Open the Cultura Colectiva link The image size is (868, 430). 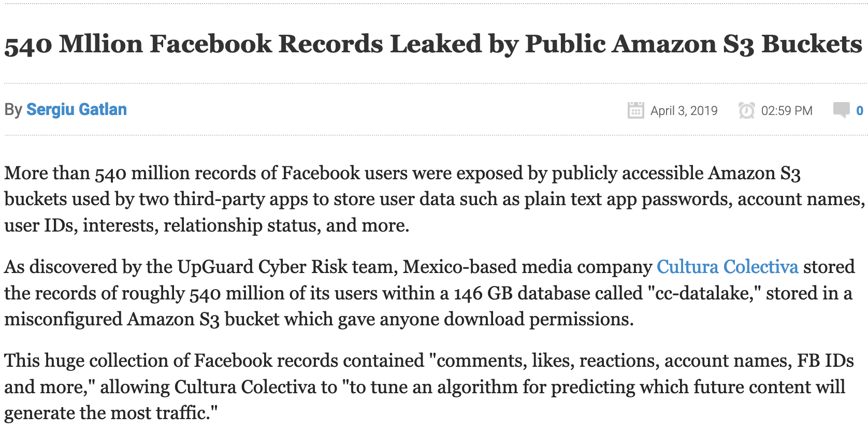click(x=727, y=267)
